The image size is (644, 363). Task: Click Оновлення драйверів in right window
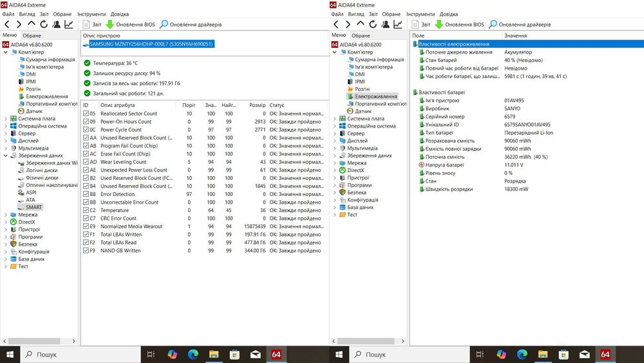[x=520, y=25]
